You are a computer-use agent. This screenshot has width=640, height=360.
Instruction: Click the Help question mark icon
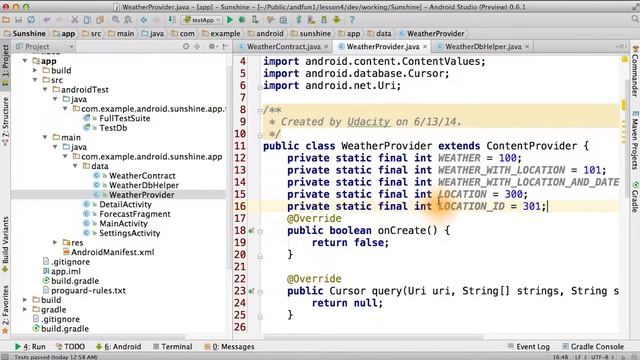[x=352, y=20]
